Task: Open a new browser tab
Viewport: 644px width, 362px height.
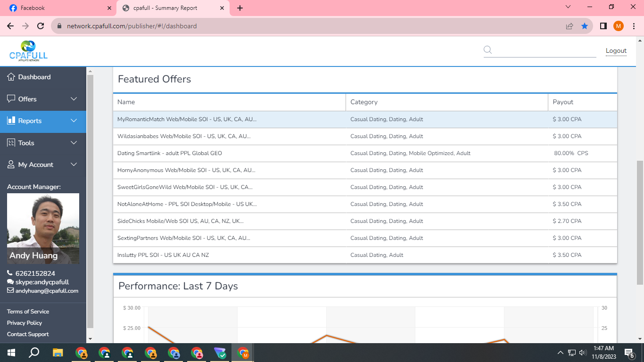Action: pos(240,8)
